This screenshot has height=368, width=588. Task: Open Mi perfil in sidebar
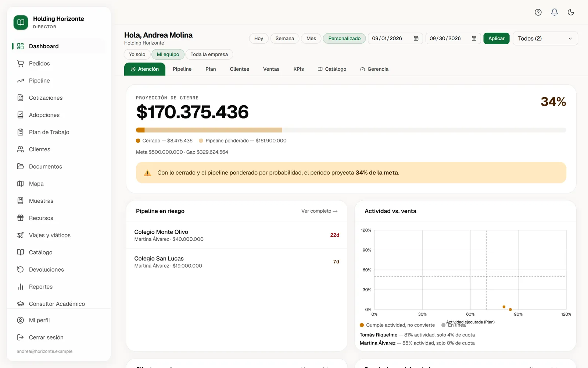59,320
